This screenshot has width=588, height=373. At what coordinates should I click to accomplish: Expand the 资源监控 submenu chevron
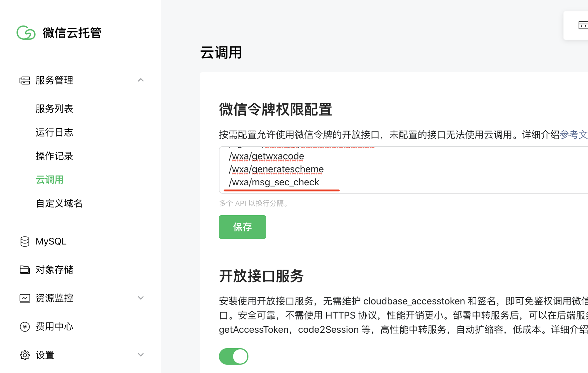[x=141, y=298]
